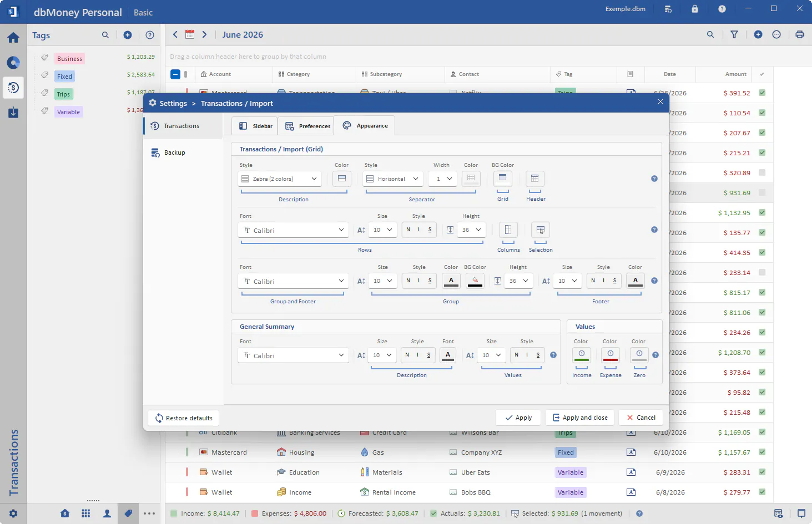Open the Zebra (2 colors) style dropdown

pyautogui.click(x=280, y=179)
